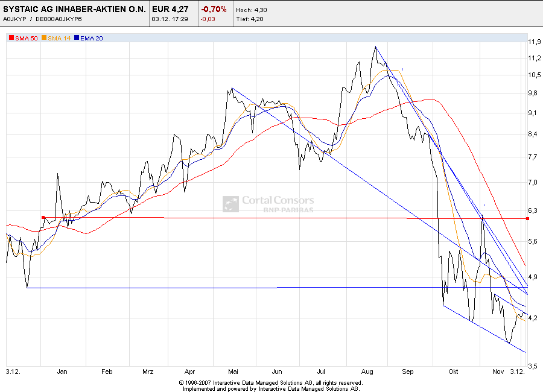Click the Hoch: 4,30 value
This screenshot has width=543, height=392.
coord(252,10)
